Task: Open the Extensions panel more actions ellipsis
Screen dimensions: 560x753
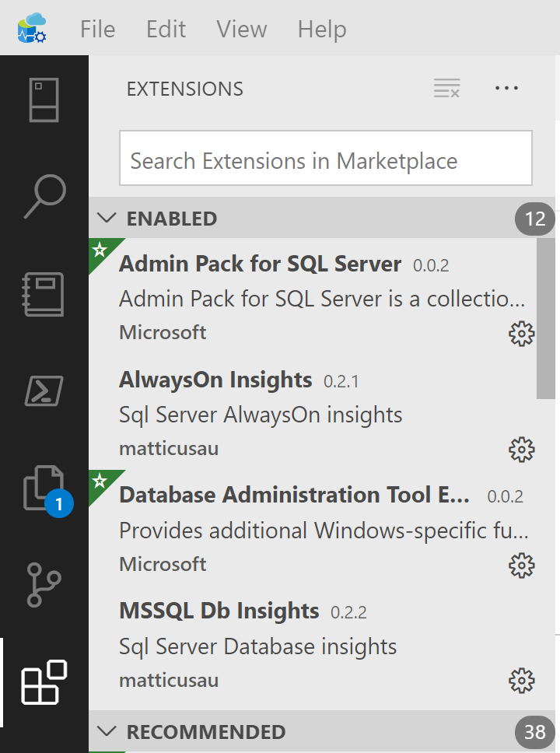Action: pos(506,89)
